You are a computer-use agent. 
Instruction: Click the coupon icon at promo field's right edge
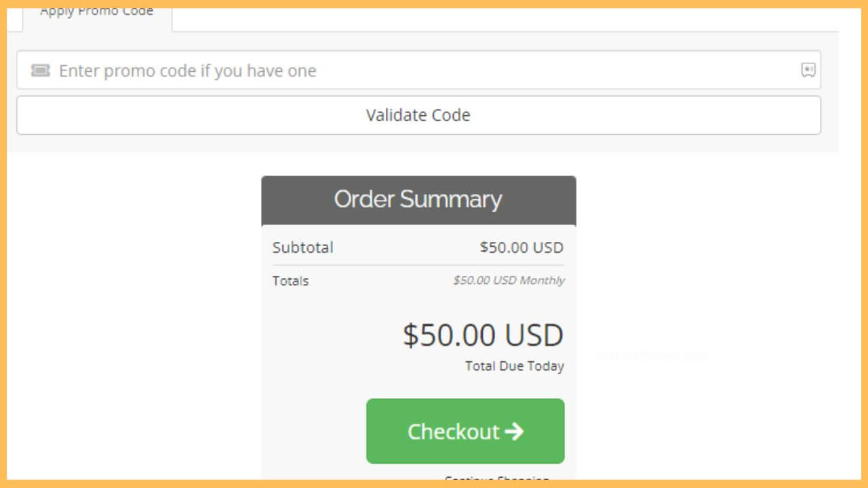808,70
